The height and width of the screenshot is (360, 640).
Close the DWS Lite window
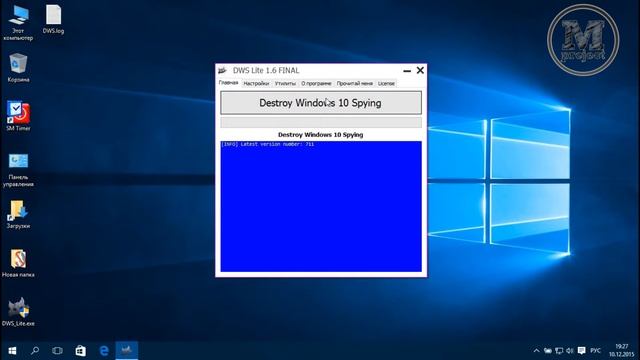coord(420,70)
